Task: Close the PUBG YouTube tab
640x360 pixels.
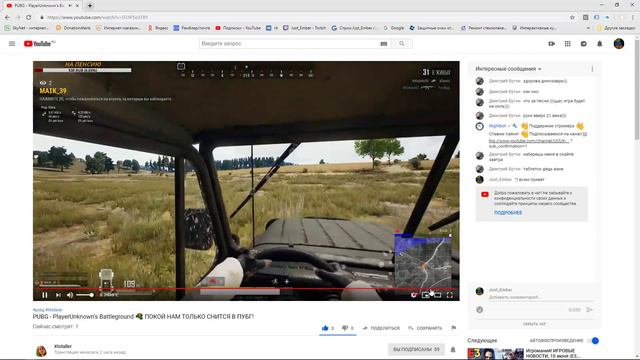Action: 77,6
